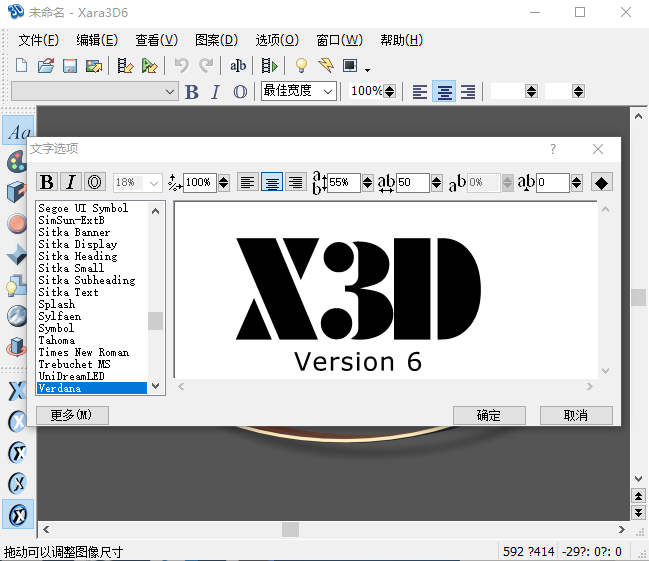Click the 100% stepper in the main toolbar

(x=389, y=91)
